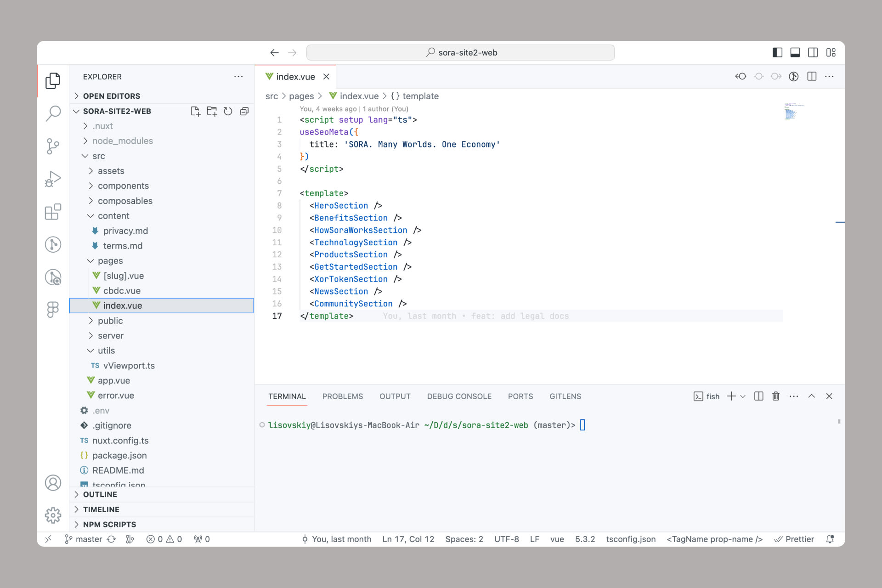Viewport: 882px width, 588px height.
Task: Click New Folder icon in explorer header
Action: pyautogui.click(x=212, y=111)
